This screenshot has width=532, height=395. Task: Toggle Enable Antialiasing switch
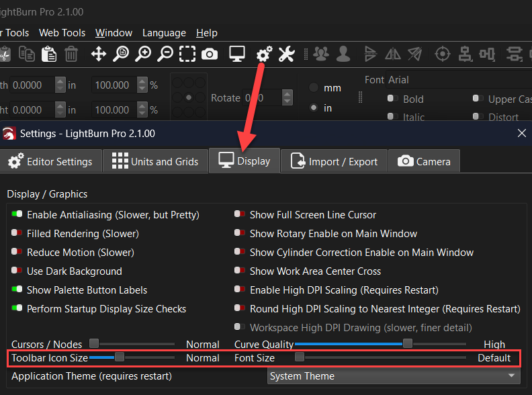pos(17,214)
